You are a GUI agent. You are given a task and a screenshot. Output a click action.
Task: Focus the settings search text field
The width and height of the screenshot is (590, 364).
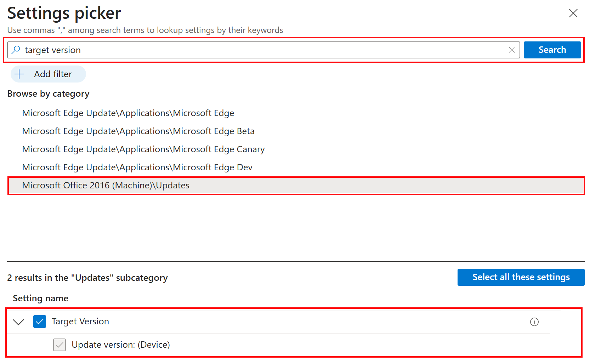(262, 50)
